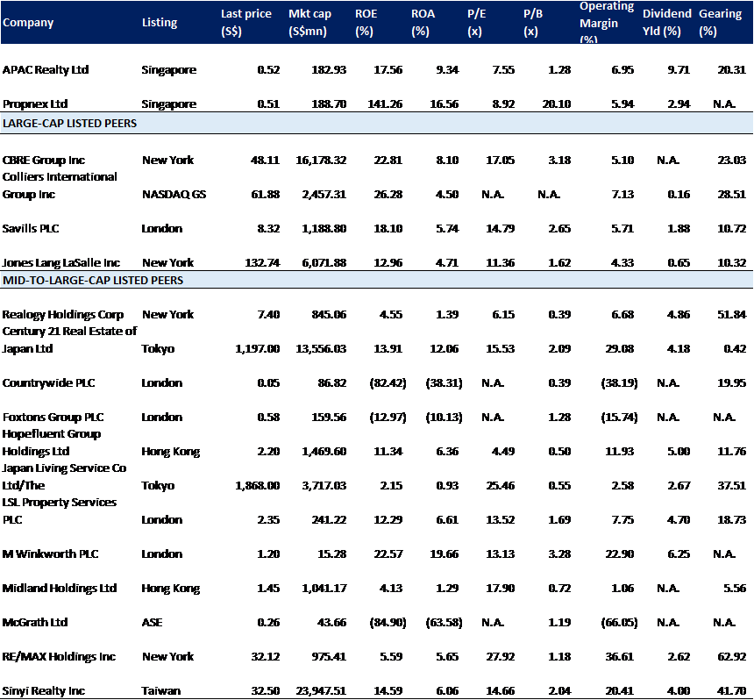Screen dimensions: 754x700
Task: Click ASE listing for McGrath
Action: (152, 623)
